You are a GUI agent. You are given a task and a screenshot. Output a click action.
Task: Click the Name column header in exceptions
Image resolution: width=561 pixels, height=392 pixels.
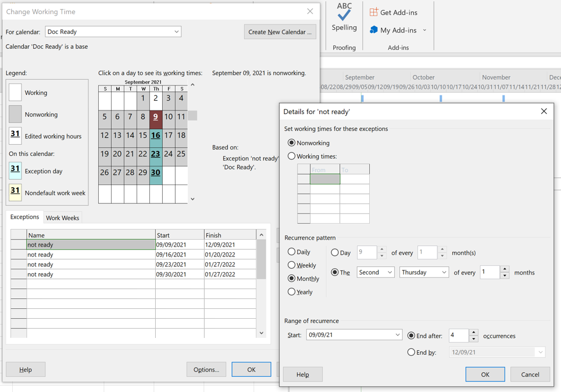pos(91,235)
